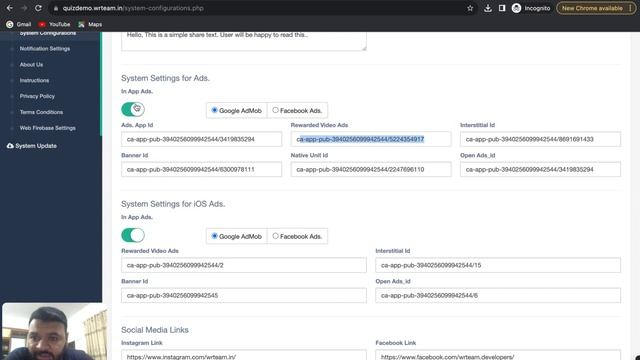The width and height of the screenshot is (640, 360).
Task: Open Web Firebase Settings in sidebar
Action: pyautogui.click(x=48, y=128)
